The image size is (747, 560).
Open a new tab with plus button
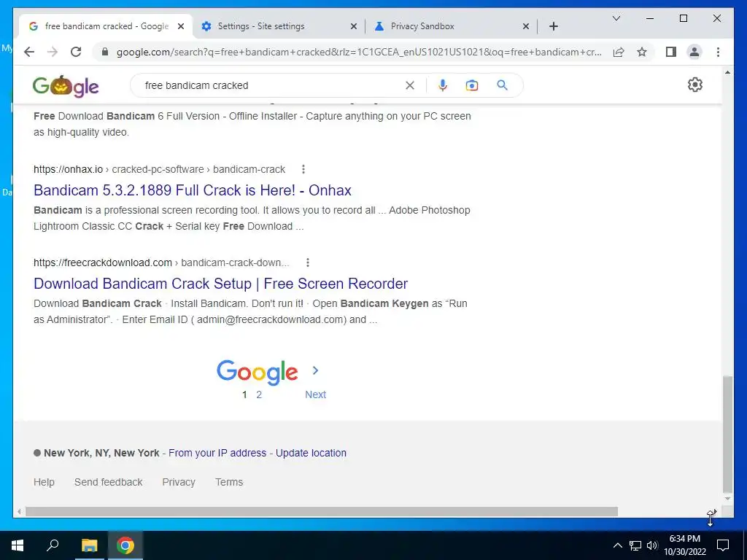[x=553, y=26]
